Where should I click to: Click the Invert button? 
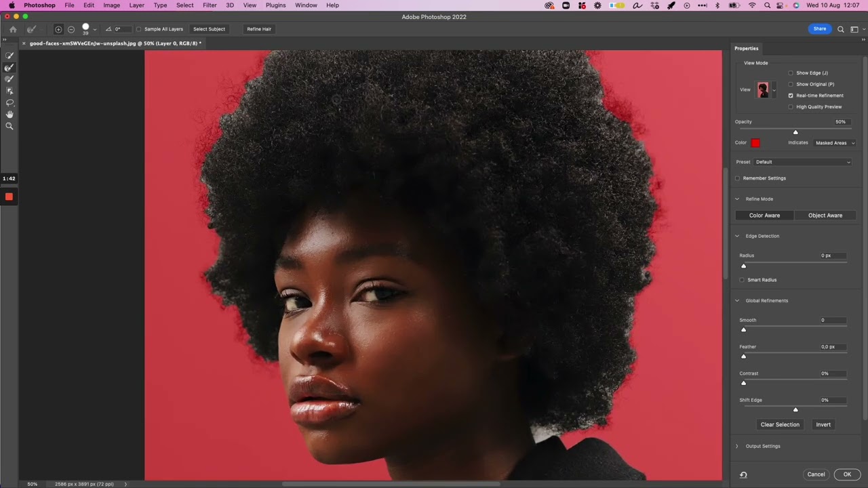pyautogui.click(x=823, y=425)
